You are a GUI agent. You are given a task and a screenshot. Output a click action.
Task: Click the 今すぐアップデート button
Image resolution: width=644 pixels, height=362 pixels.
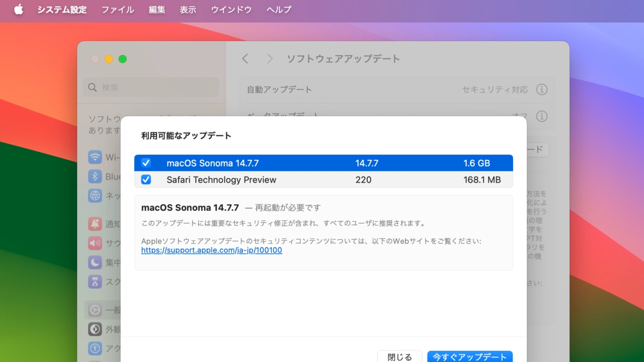pyautogui.click(x=469, y=356)
